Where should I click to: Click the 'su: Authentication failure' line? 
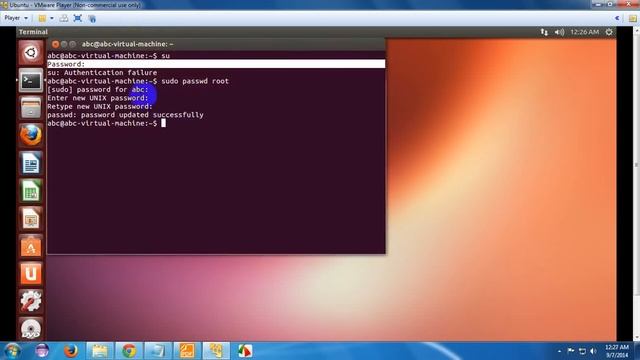tap(102, 73)
